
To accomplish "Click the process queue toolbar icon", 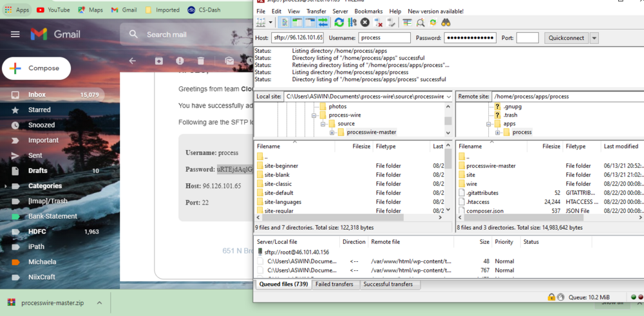I will pyautogui.click(x=352, y=23).
